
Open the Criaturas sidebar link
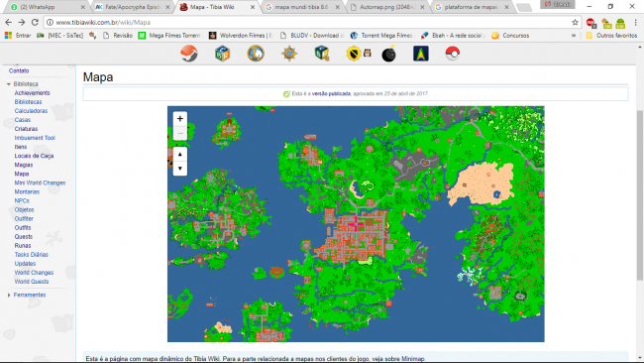(x=26, y=129)
